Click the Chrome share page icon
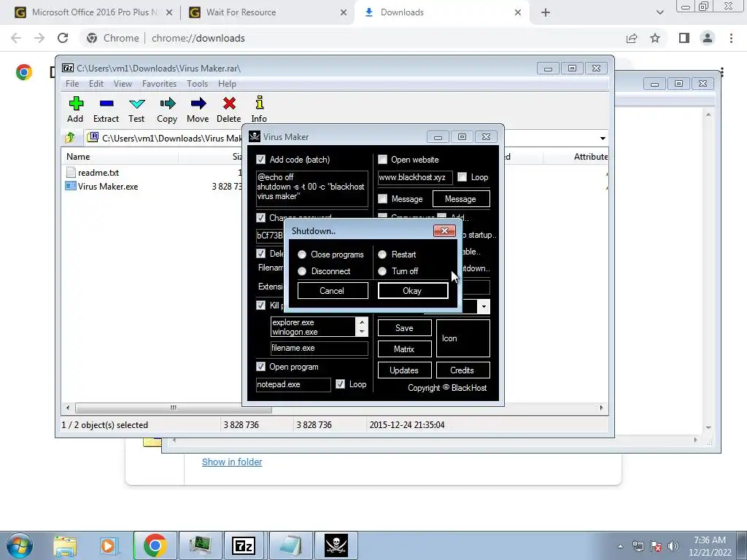This screenshot has width=747, height=560. point(632,38)
